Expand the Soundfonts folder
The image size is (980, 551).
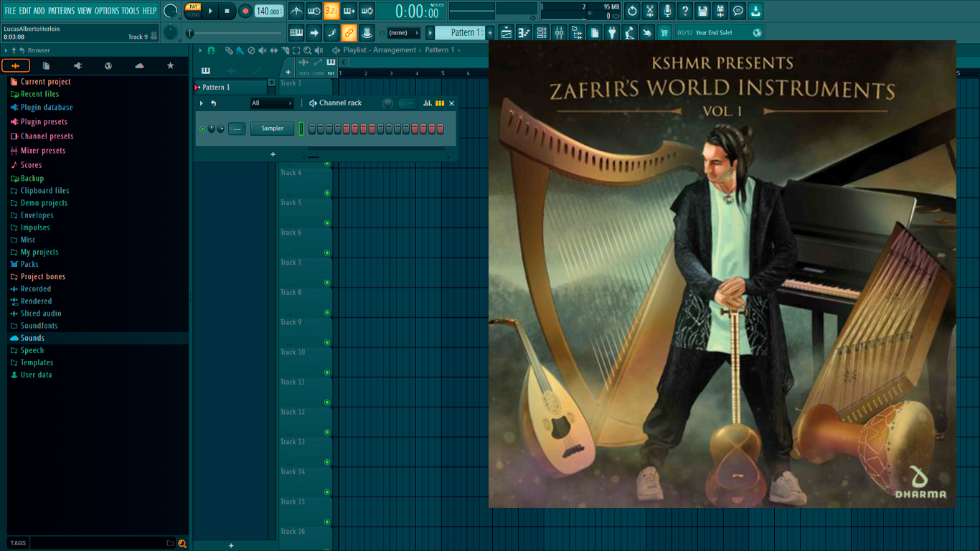tap(39, 326)
